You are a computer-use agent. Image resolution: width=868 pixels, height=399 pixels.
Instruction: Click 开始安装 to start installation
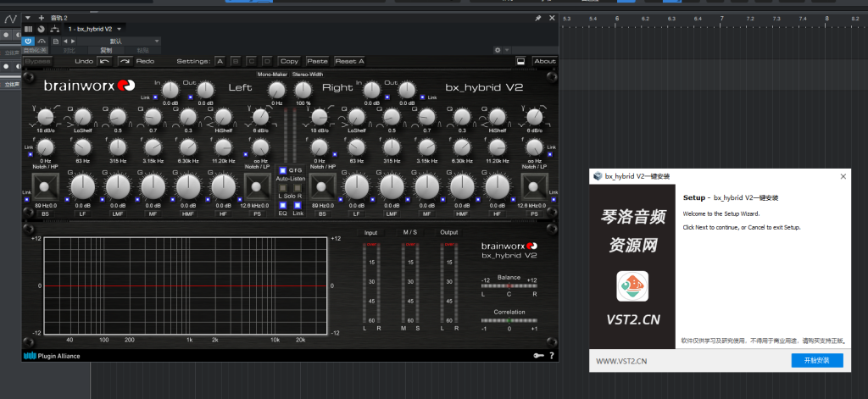(817, 361)
